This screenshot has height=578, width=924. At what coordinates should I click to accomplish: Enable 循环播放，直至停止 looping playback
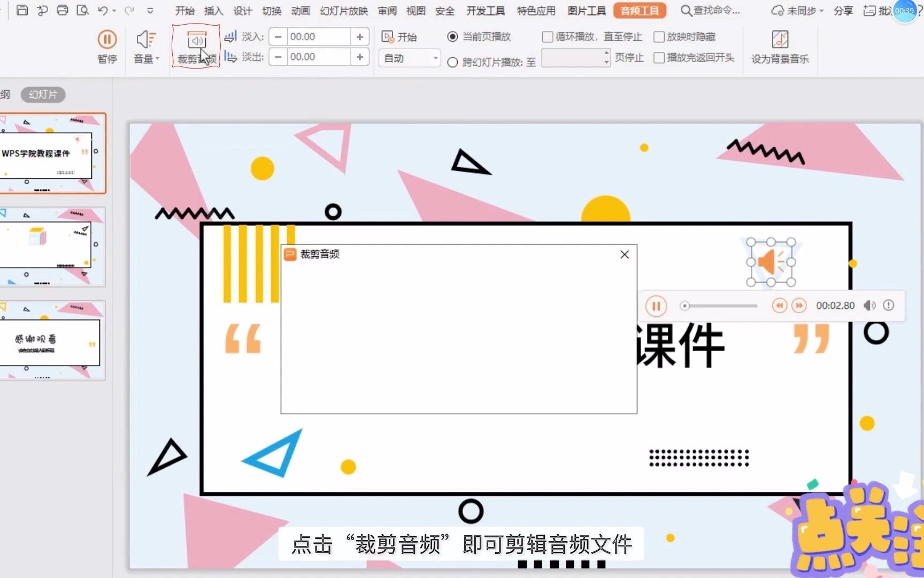pyautogui.click(x=547, y=36)
